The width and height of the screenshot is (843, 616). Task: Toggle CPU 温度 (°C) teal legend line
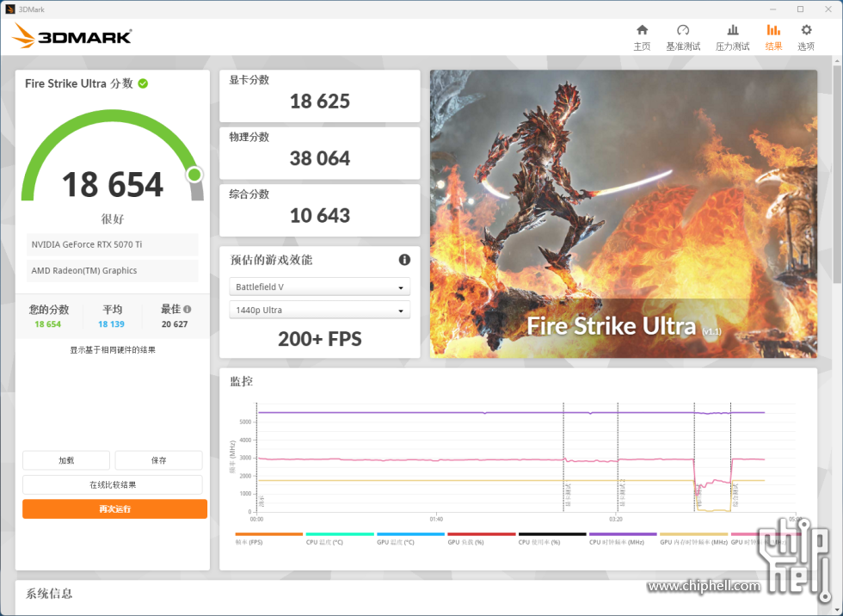[339, 539]
